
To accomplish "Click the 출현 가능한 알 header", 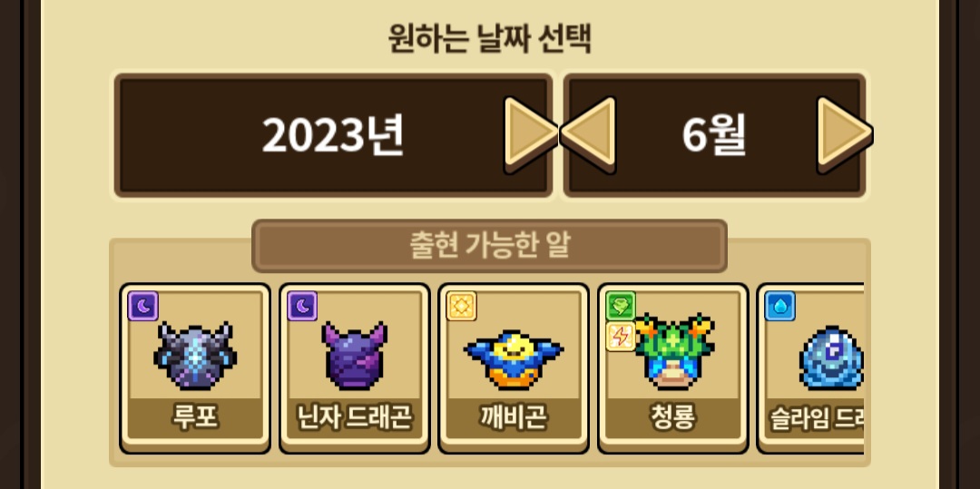I will (489, 246).
